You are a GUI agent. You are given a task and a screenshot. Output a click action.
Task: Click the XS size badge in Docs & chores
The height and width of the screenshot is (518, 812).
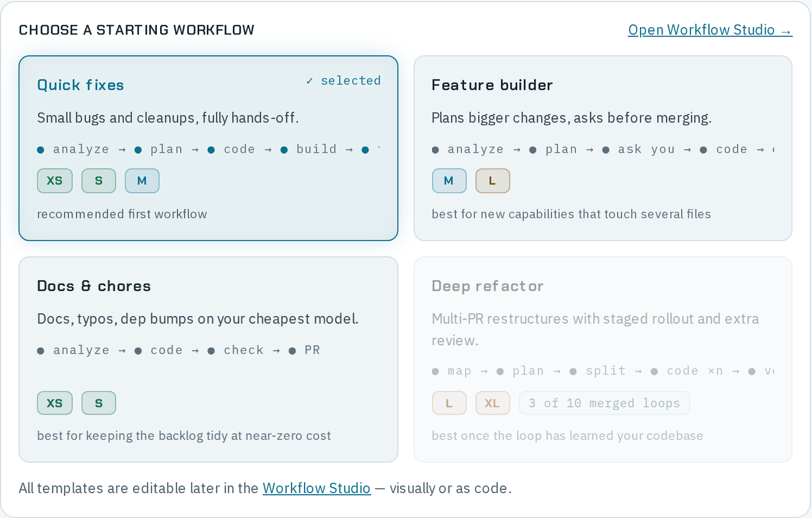pyautogui.click(x=55, y=403)
